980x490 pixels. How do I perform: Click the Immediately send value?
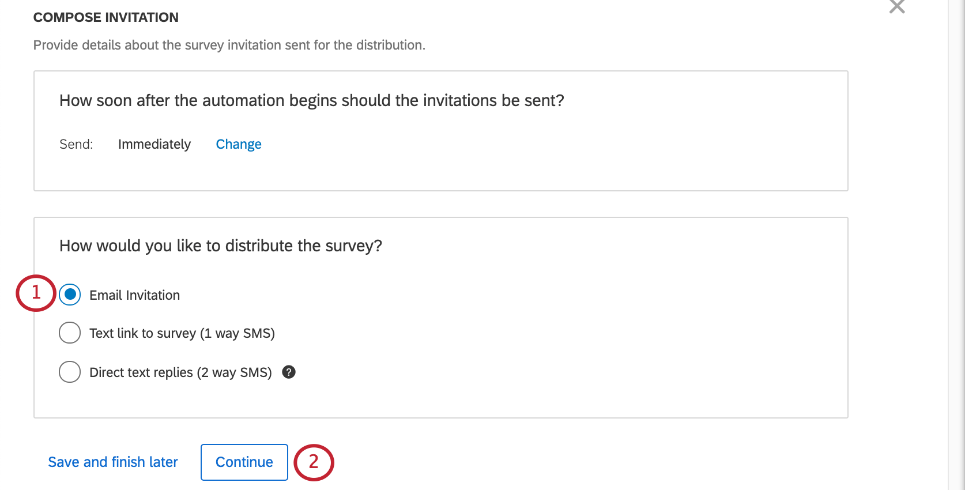(154, 144)
